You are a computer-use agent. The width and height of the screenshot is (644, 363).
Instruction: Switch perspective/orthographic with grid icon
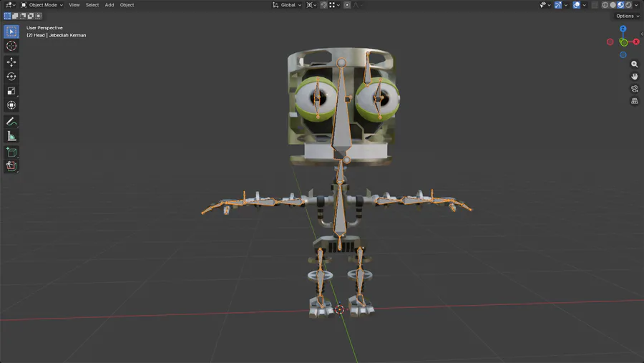[635, 101]
